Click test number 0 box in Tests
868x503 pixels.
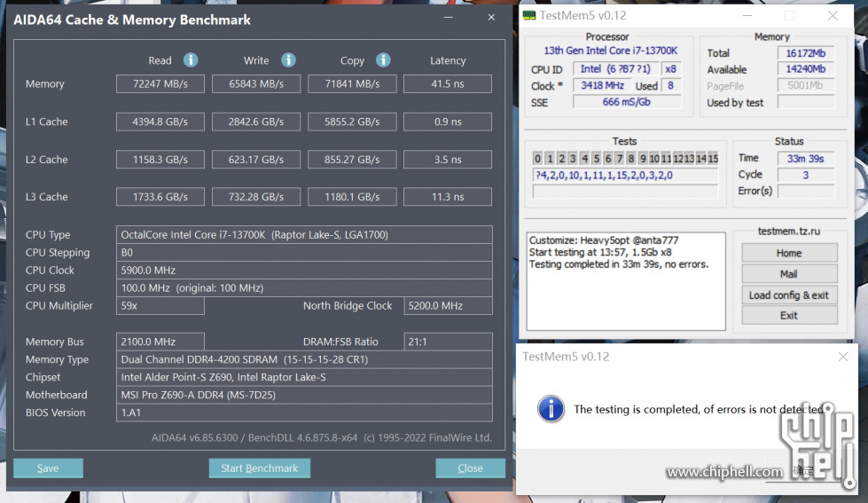pos(537,159)
